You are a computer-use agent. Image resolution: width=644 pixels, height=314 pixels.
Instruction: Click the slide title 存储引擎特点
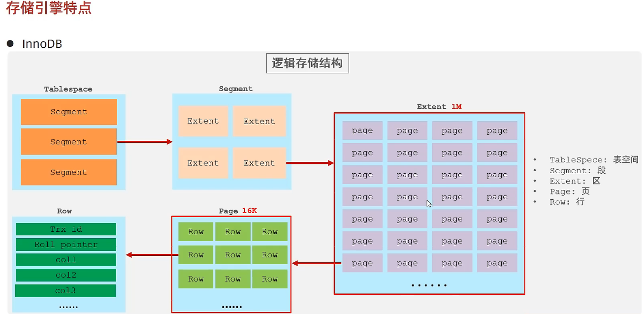49,8
